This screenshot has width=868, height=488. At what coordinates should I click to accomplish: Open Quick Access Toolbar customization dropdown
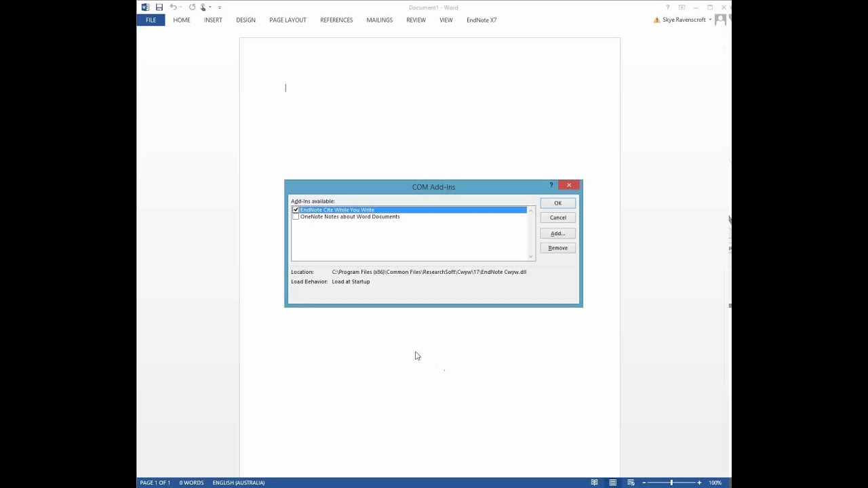pos(218,7)
